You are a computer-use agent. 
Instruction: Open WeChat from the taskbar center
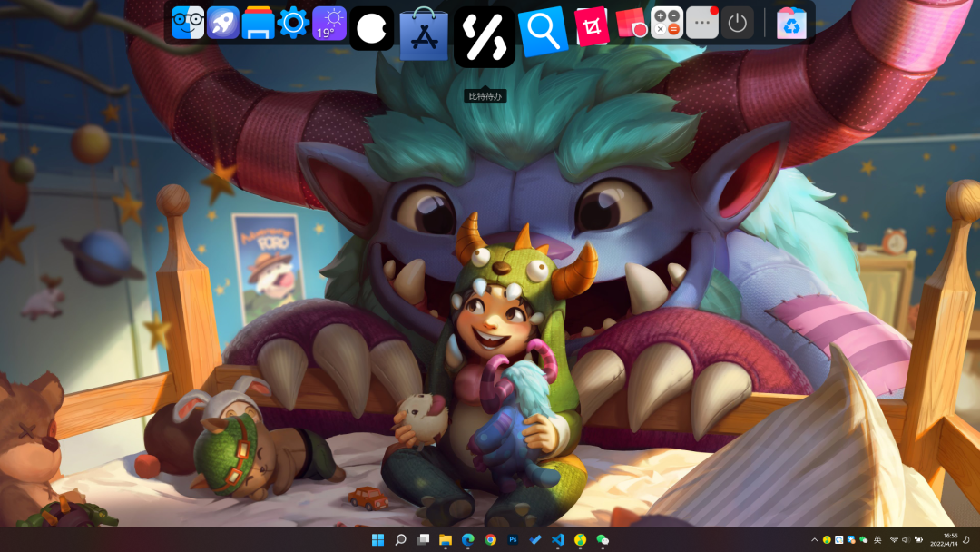(603, 539)
